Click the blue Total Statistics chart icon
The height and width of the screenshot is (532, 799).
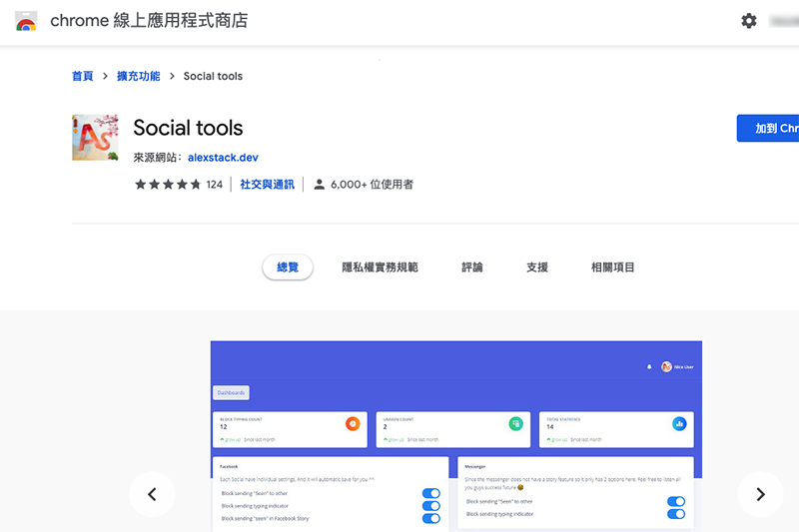pos(679,424)
